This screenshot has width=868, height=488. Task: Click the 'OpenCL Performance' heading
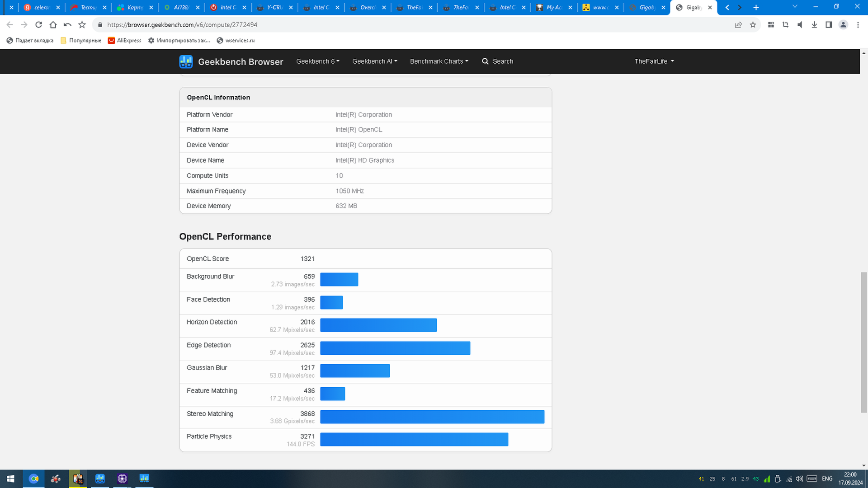pos(225,237)
